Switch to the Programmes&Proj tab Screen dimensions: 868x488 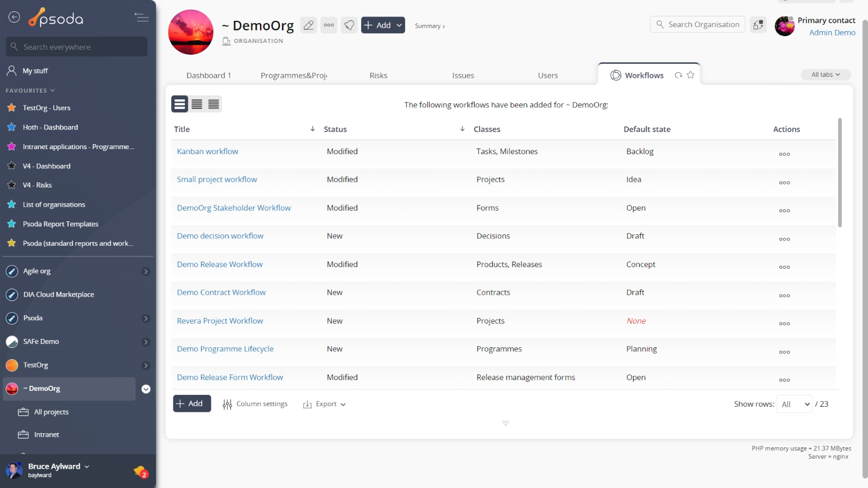(294, 75)
